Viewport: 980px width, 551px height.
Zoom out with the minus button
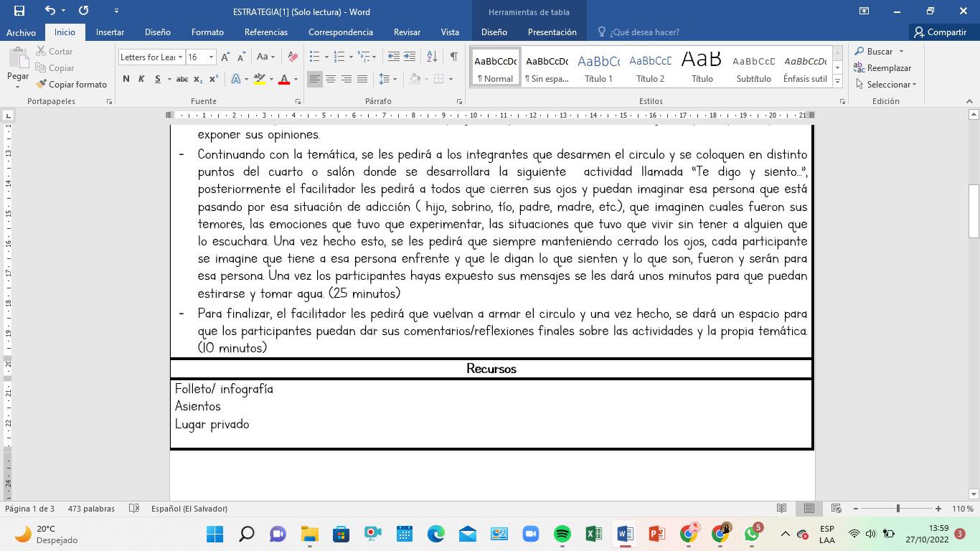point(855,509)
